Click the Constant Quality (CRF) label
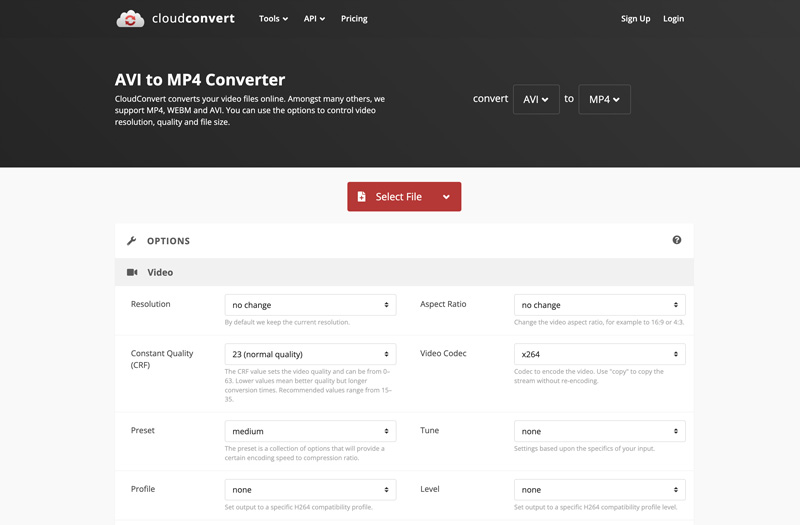The height and width of the screenshot is (525, 800). pos(162,359)
